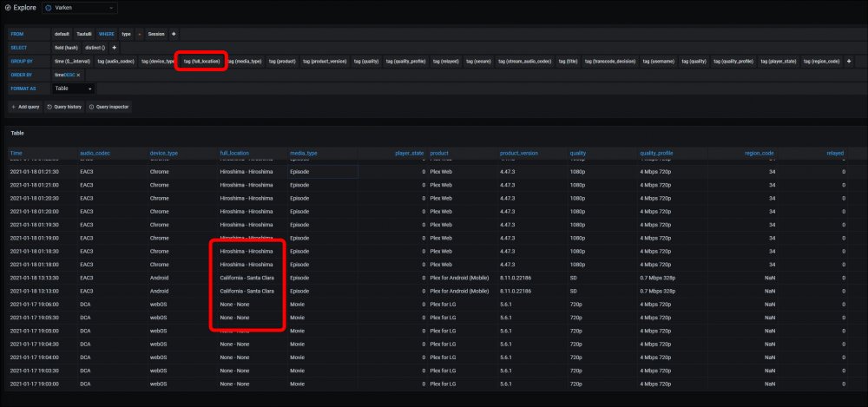This screenshot has width=868, height=407.
Task: Click the tag (product) group-by segment
Action: click(x=282, y=62)
